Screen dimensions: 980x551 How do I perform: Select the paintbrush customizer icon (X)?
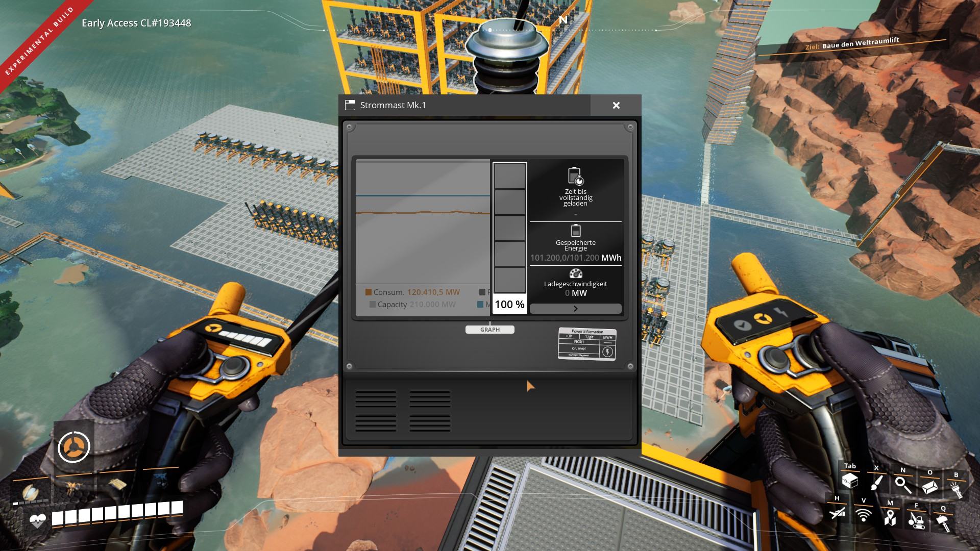point(877,483)
